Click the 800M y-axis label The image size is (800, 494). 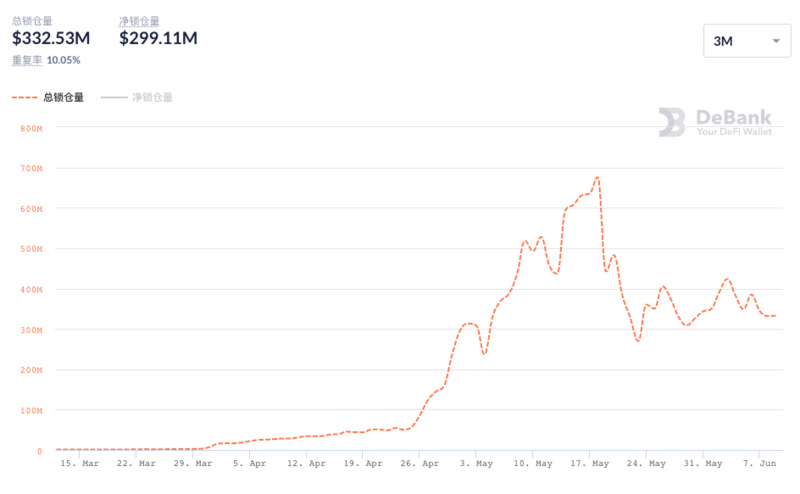tap(31, 128)
